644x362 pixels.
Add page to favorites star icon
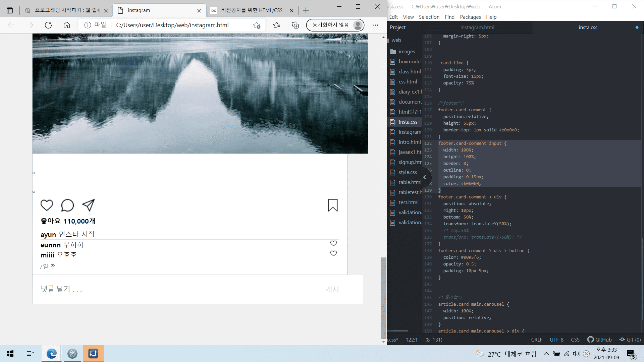pos(257,25)
